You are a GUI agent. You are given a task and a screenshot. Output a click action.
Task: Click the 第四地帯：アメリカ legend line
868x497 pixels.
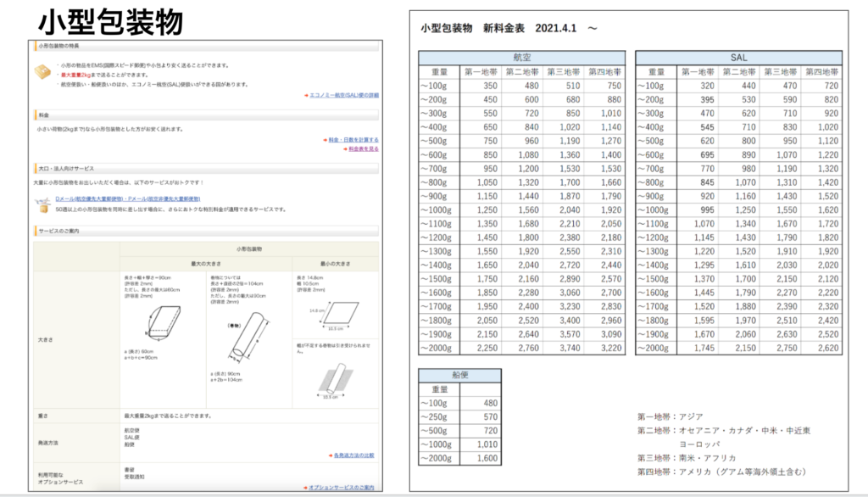click(722, 472)
